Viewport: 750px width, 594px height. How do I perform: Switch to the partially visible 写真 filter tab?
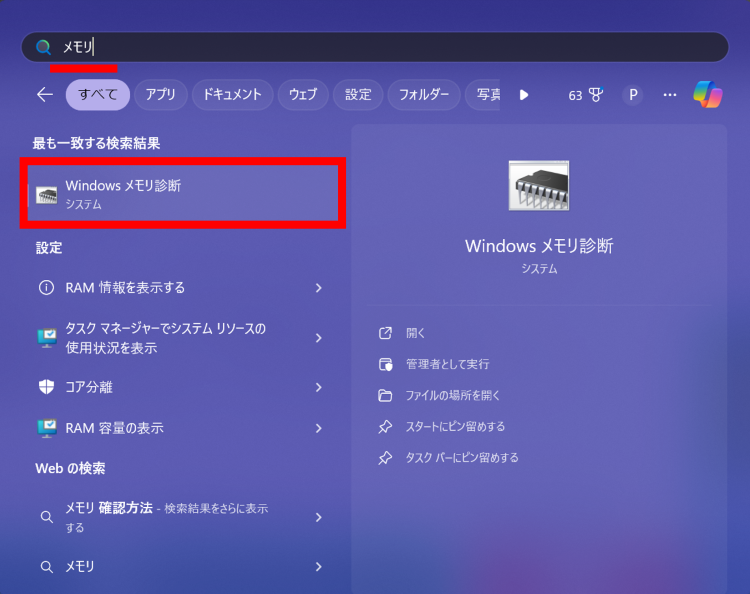click(483, 95)
